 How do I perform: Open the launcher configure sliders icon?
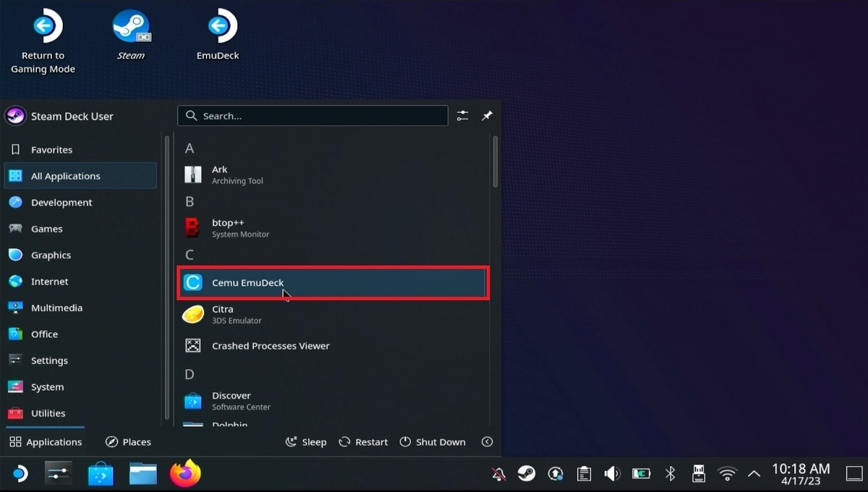[463, 116]
